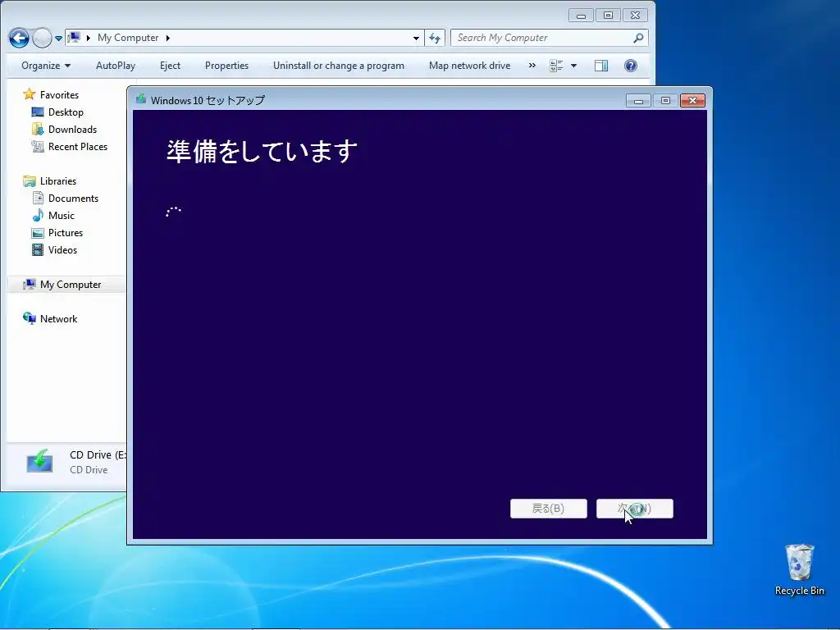Click the Favorites star icon
This screenshot has width=840, height=630.
coord(29,94)
